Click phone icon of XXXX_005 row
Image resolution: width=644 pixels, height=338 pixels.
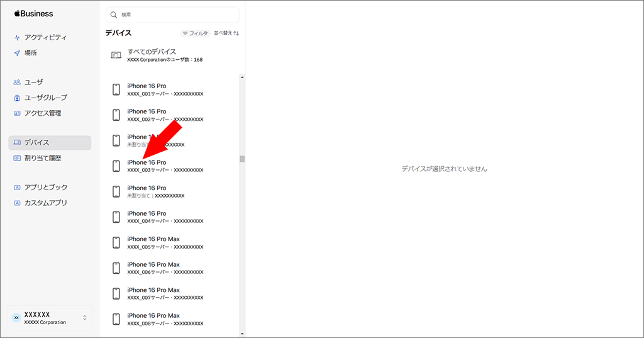point(116,242)
